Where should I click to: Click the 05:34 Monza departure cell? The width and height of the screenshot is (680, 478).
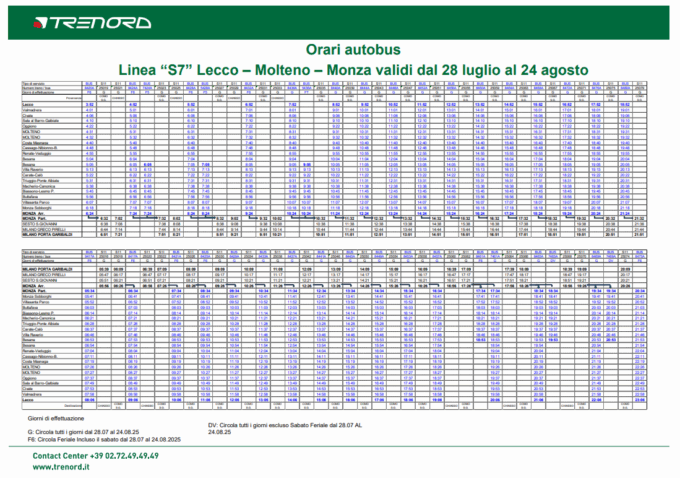pos(89,291)
